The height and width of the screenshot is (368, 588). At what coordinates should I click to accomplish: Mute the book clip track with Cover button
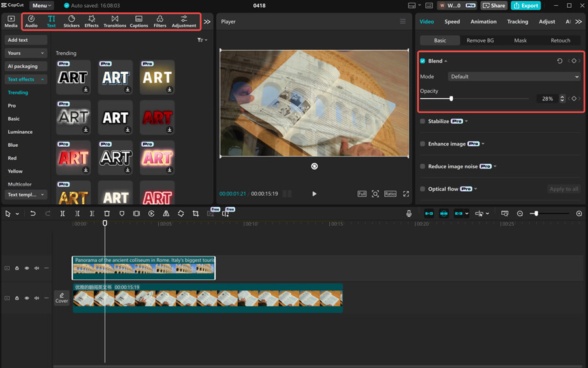[37, 298]
